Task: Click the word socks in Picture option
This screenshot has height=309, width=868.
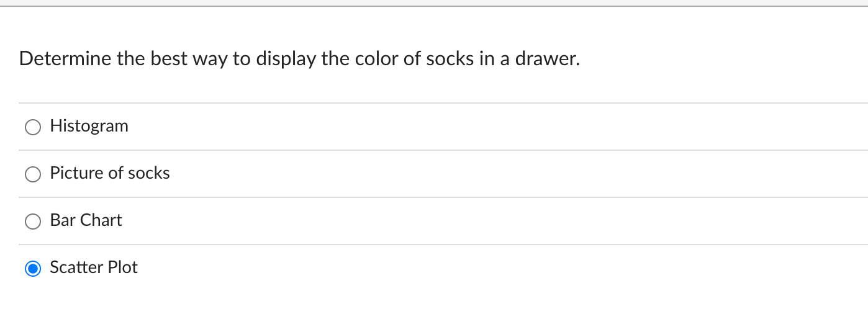Action: pos(148,173)
